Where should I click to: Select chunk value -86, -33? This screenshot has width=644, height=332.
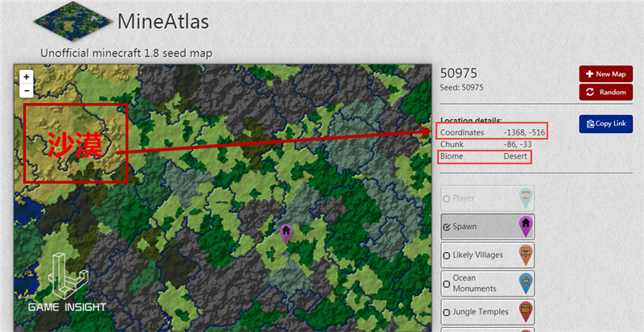click(x=518, y=144)
